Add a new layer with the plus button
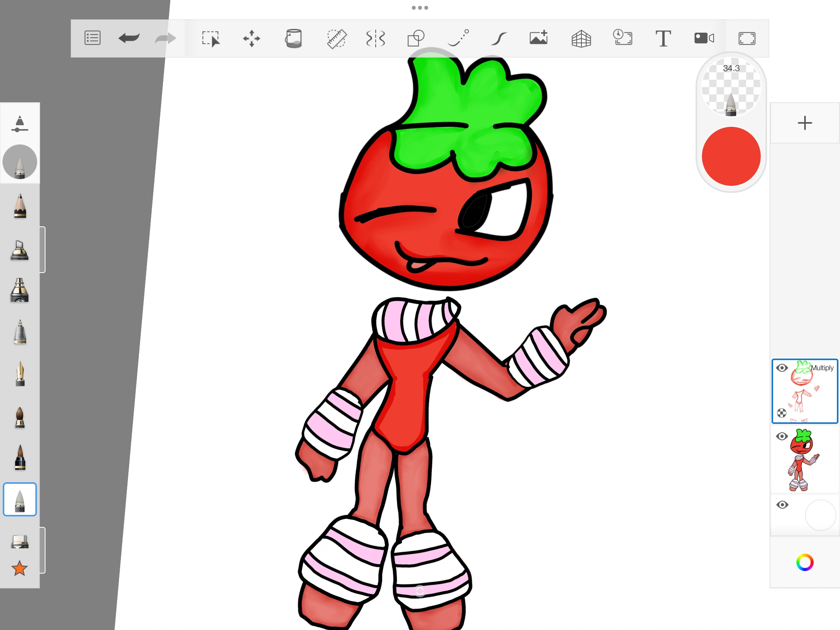Viewport: 840px width, 630px height. pyautogui.click(x=805, y=123)
